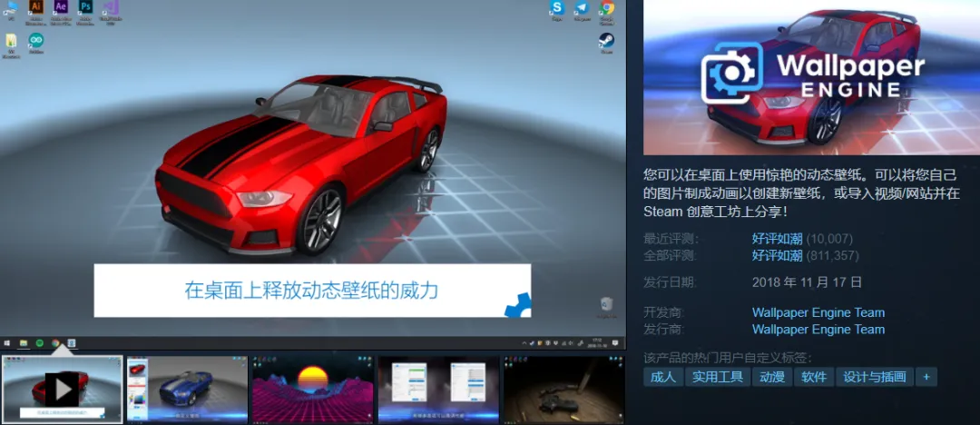Expand tags with the plus button
980x425 pixels.
(x=926, y=377)
